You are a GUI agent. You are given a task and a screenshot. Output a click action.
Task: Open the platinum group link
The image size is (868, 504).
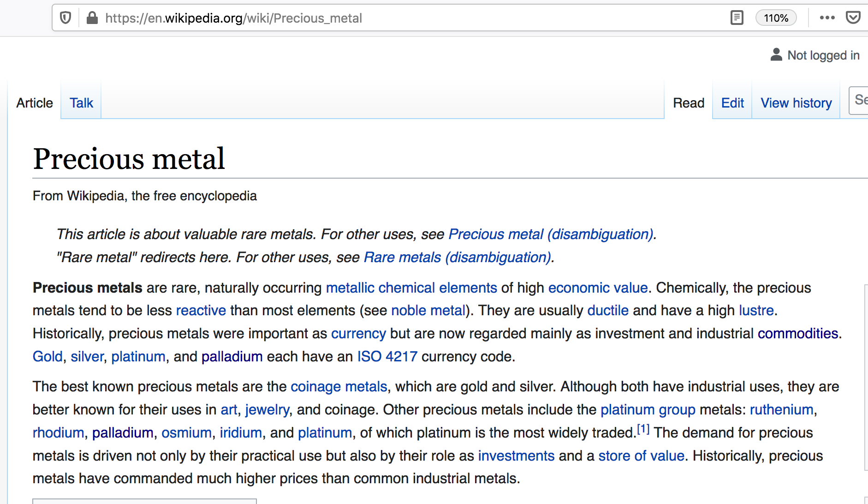[648, 410]
